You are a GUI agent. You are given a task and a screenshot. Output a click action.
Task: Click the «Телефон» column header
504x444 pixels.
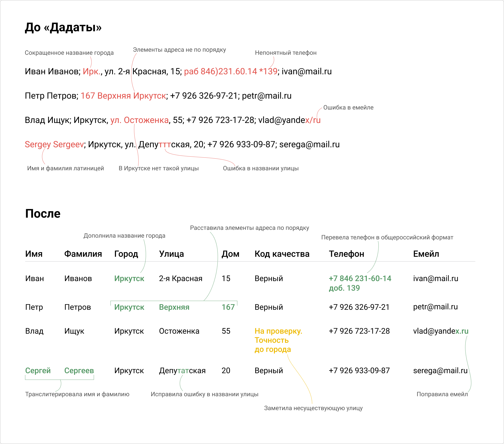[346, 254]
